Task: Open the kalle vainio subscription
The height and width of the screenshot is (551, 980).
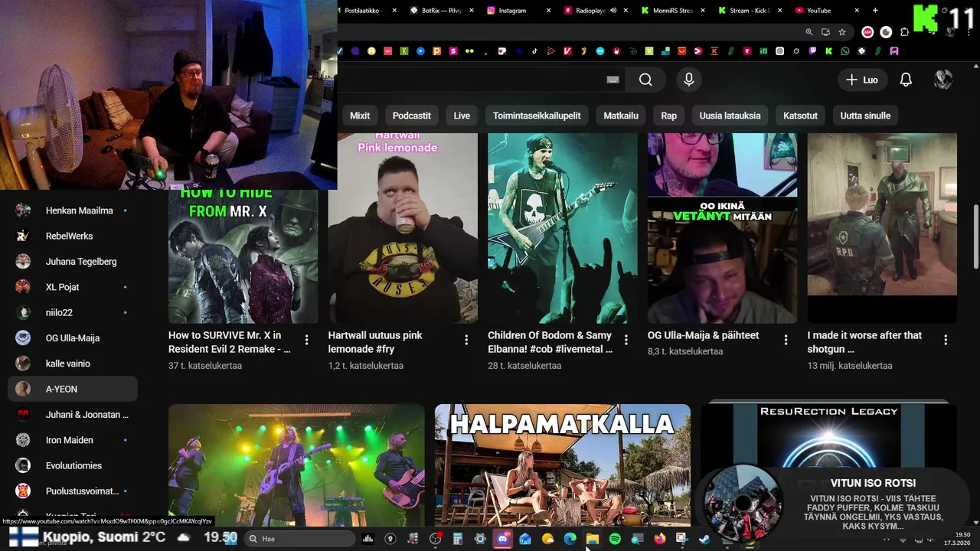Action: (73, 364)
